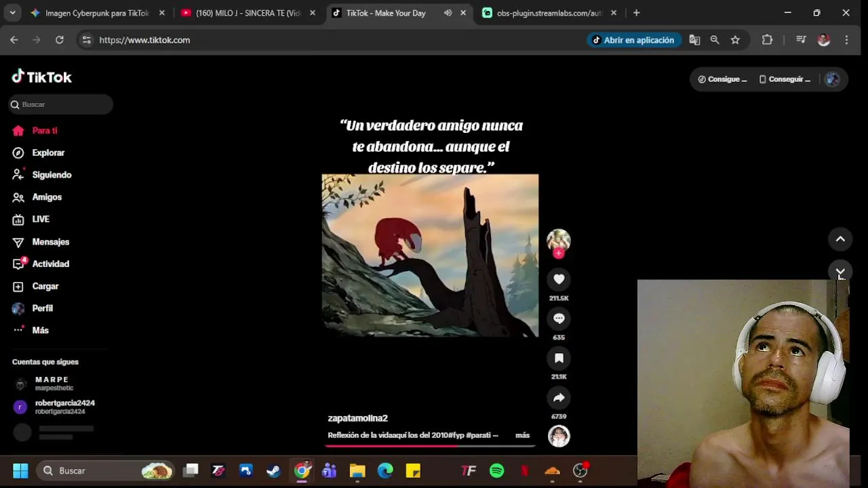This screenshot has width=868, height=488.
Task: Open the zoom magnifier icon in the address bar
Action: coord(715,40)
